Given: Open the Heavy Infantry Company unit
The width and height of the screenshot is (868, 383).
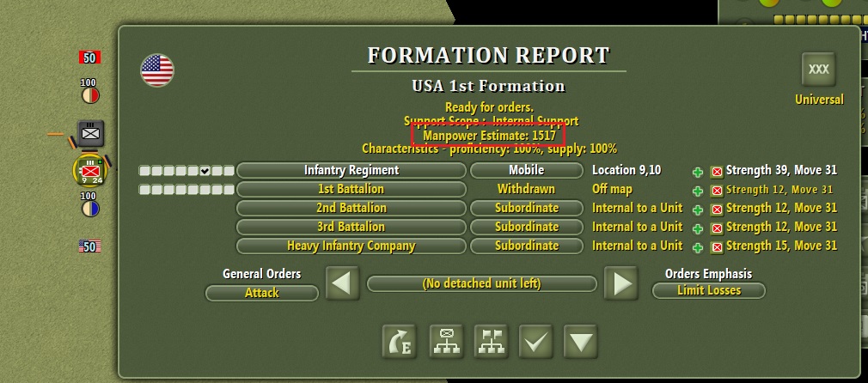Looking at the screenshot, I should pyautogui.click(x=351, y=246).
